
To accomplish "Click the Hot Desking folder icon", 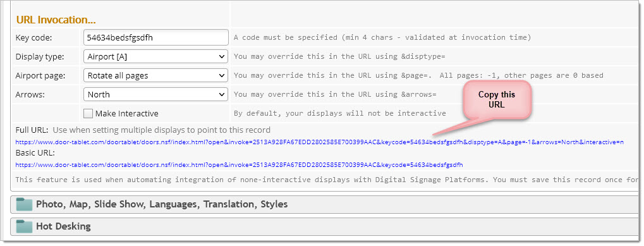I will (x=24, y=226).
